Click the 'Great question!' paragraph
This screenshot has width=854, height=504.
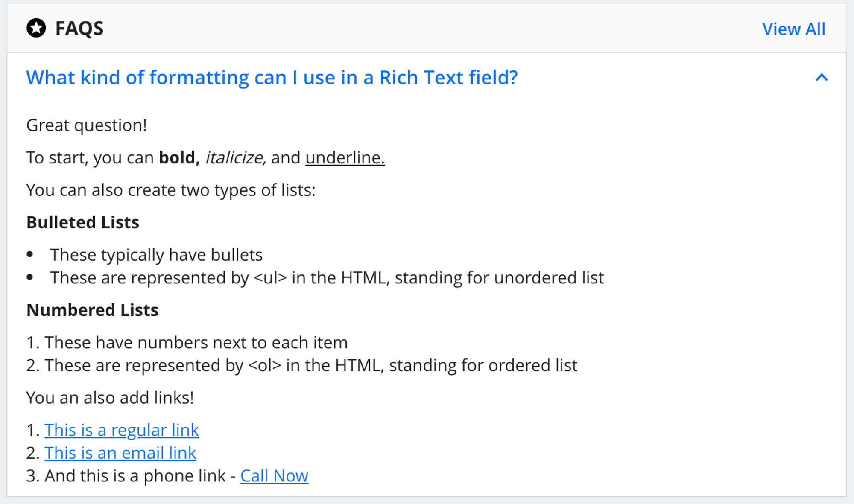point(87,125)
